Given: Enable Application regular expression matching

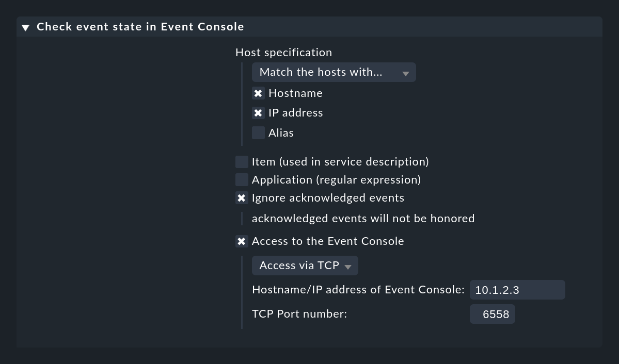Looking at the screenshot, I should [242, 179].
